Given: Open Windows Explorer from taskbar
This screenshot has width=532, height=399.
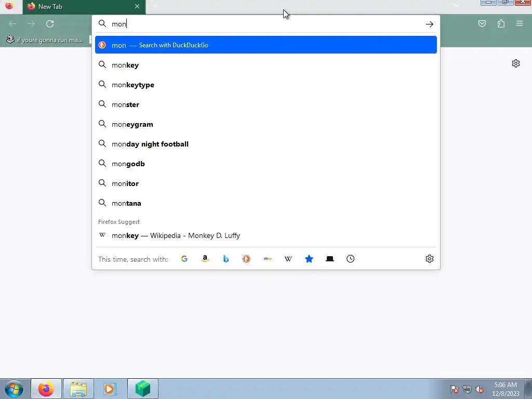Looking at the screenshot, I should (78, 389).
